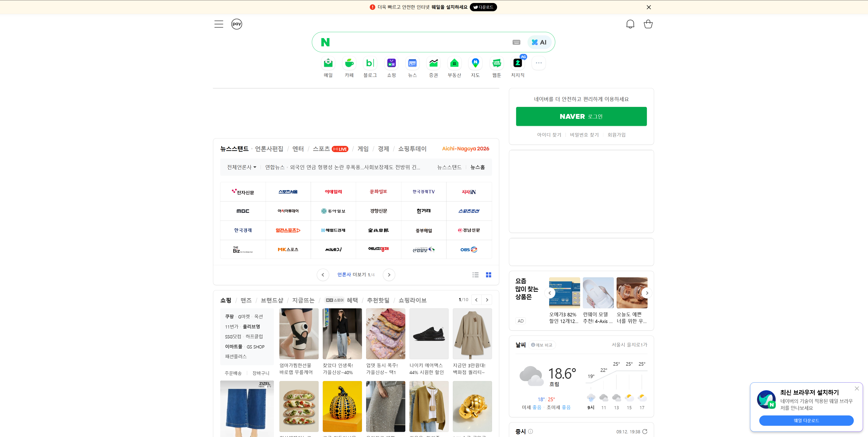Open the Naver Mail shortcut icon
Viewport: 868px width, 437px height.
pyautogui.click(x=328, y=63)
